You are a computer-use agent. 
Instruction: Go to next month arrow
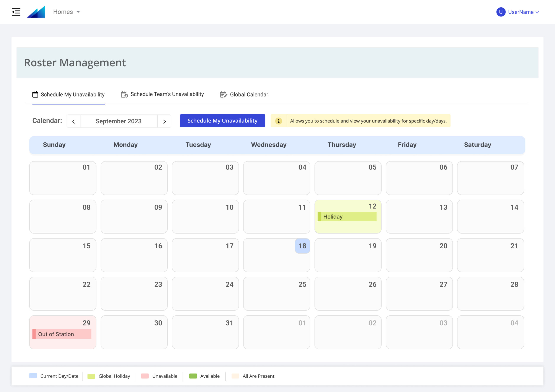coord(164,121)
